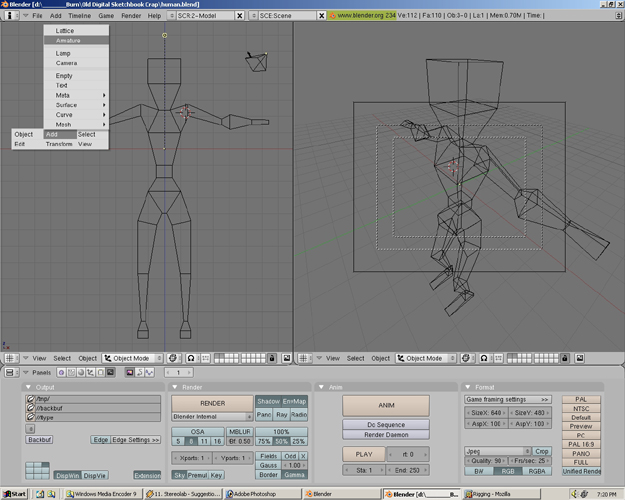Toggle the Gamma option
The image size is (625, 500).
(x=295, y=475)
